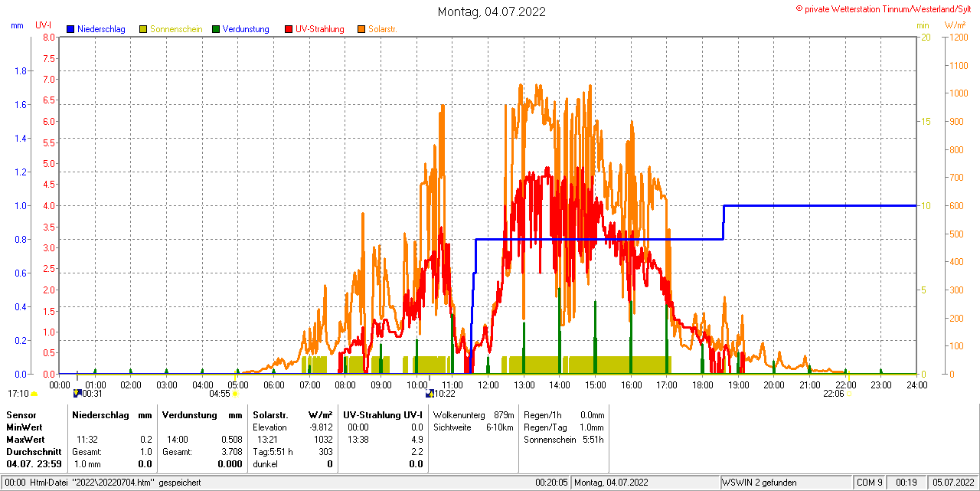This screenshot has height=491, width=980.
Task: Click the moonset icon beside 00:31
Action: pyautogui.click(x=77, y=393)
